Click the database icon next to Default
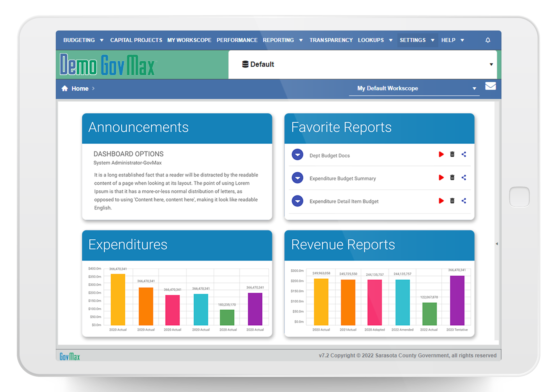Viewport: 555px width, 392px height. [x=245, y=64]
